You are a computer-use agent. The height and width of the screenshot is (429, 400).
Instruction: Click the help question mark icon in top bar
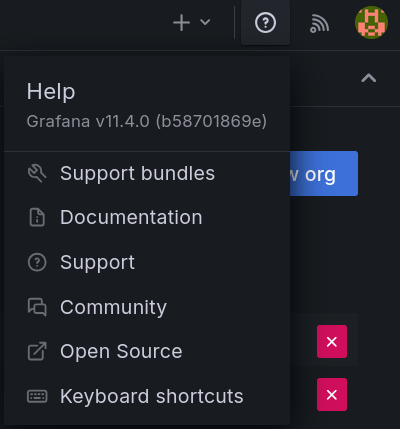265,23
